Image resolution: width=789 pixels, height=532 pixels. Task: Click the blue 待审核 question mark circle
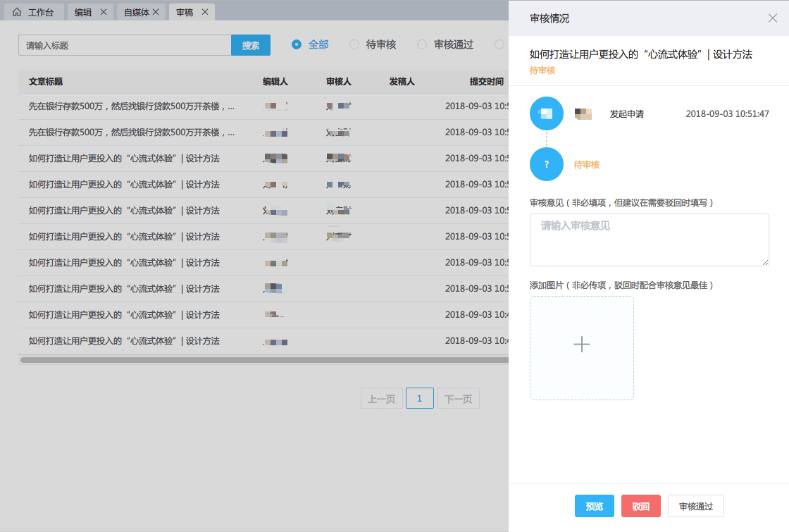tap(546, 164)
